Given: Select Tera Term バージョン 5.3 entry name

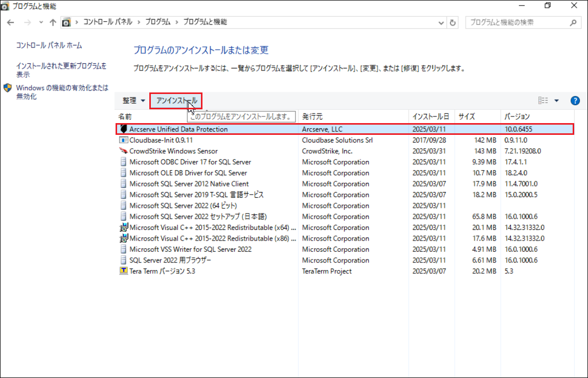Looking at the screenshot, I should [x=162, y=271].
